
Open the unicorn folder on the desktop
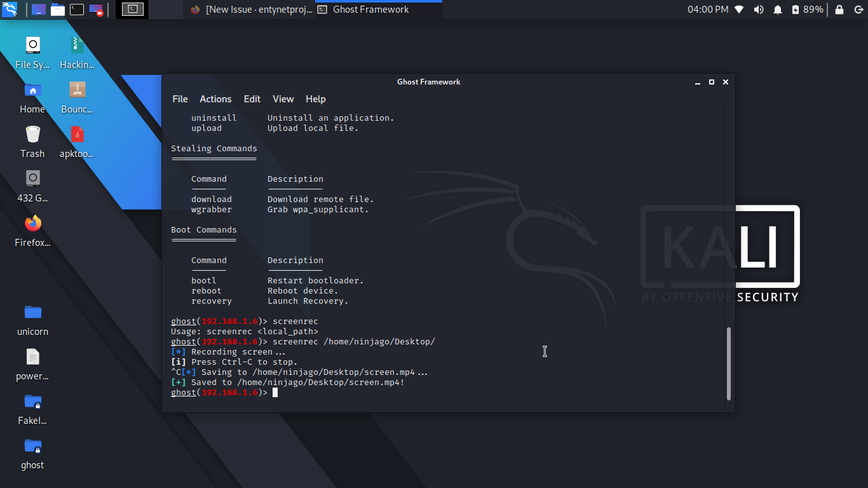pyautogui.click(x=32, y=319)
